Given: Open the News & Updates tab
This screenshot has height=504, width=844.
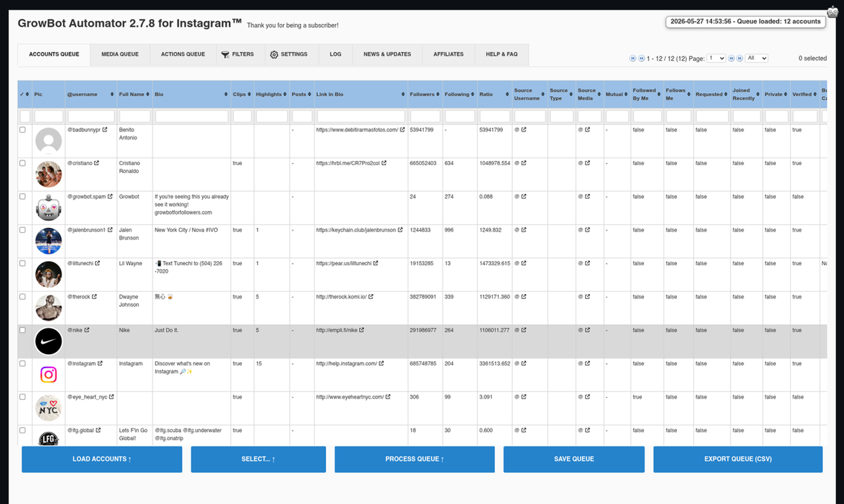Looking at the screenshot, I should click(387, 54).
